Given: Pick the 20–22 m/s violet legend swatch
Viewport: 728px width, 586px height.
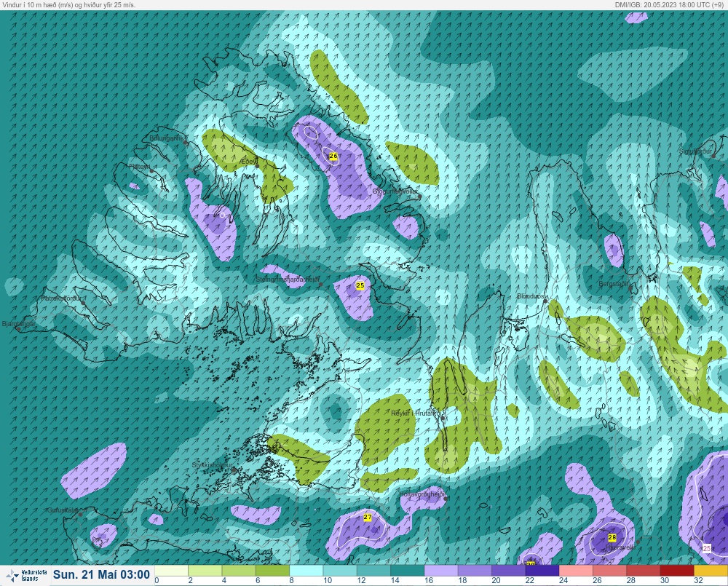Looking at the screenshot, I should click(x=508, y=570).
